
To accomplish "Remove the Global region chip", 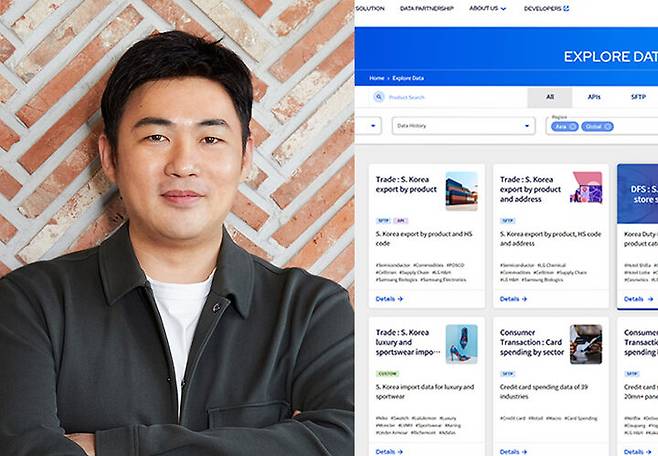I will (608, 126).
